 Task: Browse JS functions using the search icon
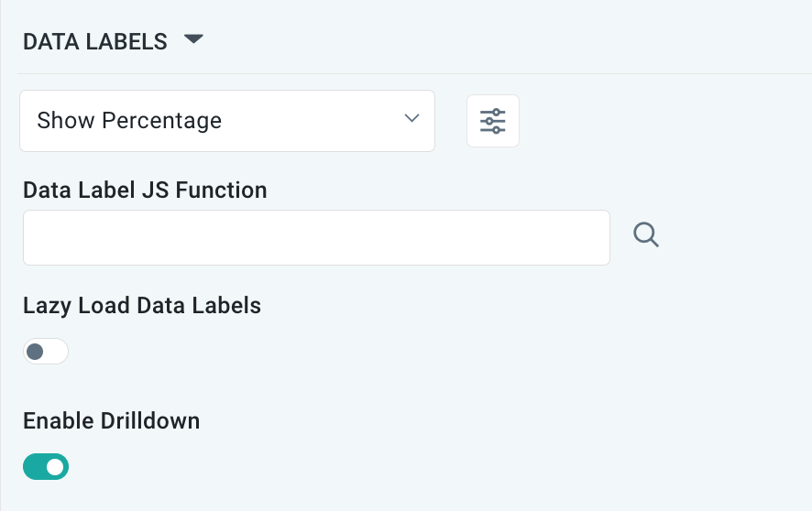point(646,236)
